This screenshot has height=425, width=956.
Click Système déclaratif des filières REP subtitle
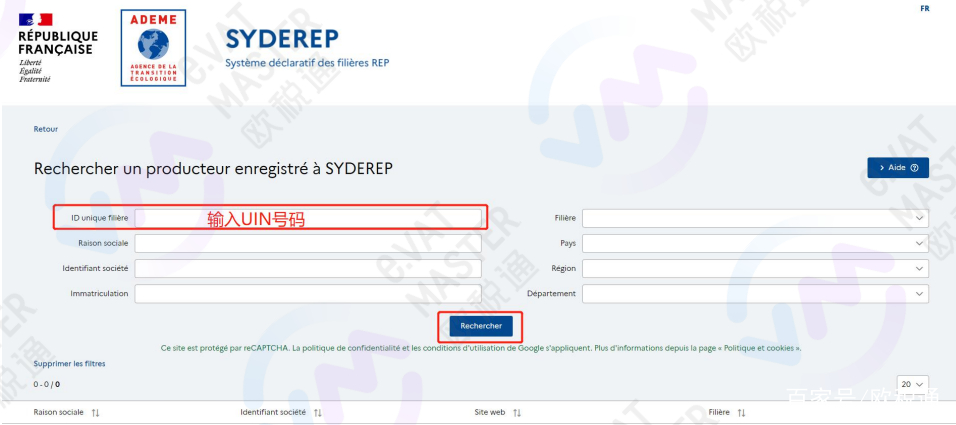pyautogui.click(x=307, y=63)
